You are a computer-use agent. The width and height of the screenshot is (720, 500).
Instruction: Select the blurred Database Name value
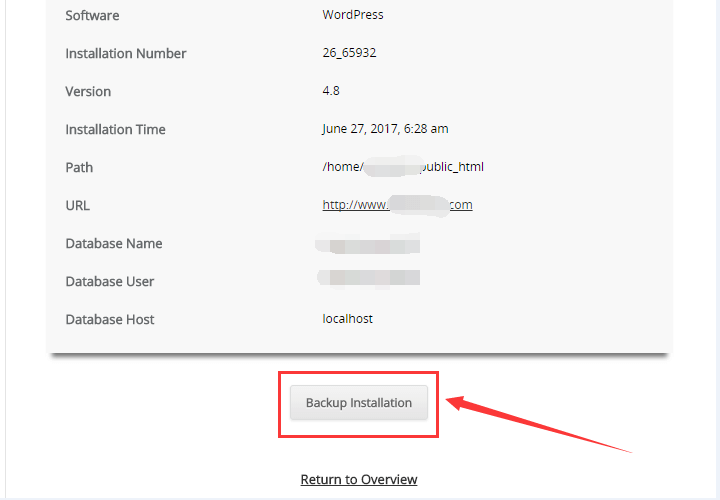[368, 244]
